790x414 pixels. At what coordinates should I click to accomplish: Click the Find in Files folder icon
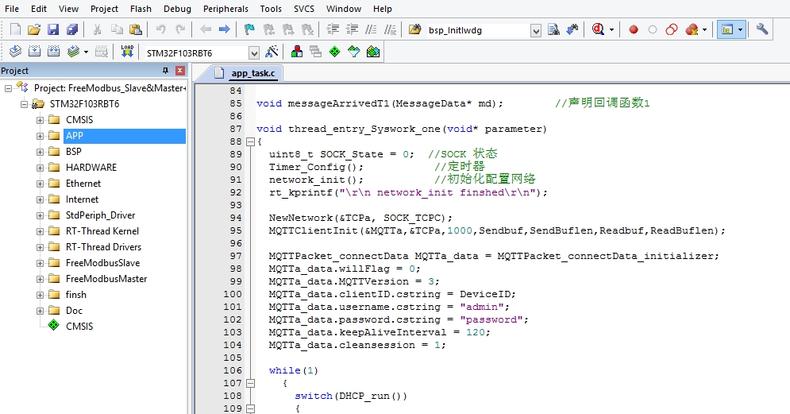pyautogui.click(x=415, y=30)
